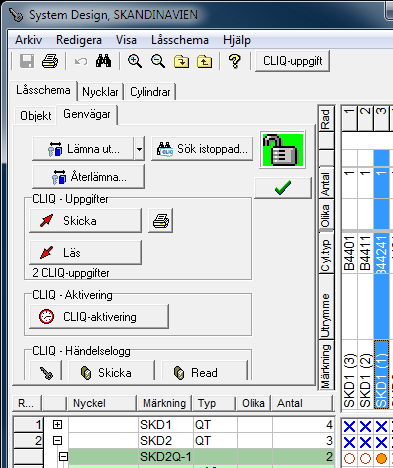
Task: Click the folder with up arrow icon
Action: click(x=204, y=61)
